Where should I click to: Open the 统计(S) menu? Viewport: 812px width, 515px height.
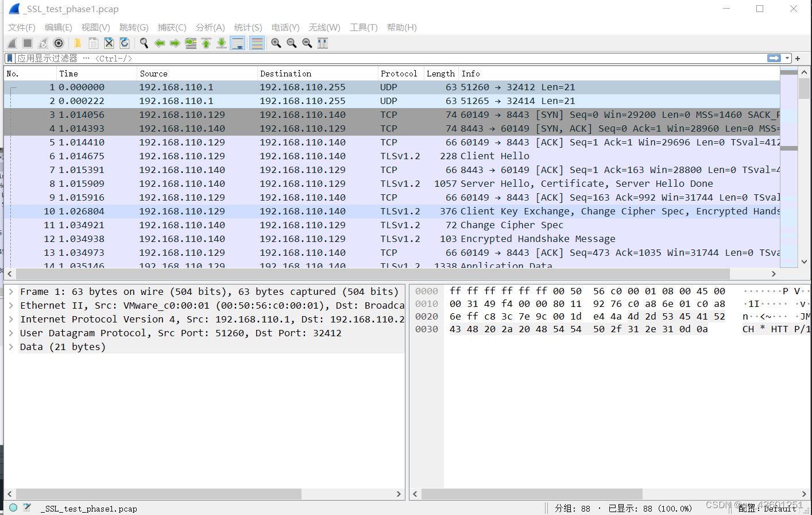[x=248, y=27]
